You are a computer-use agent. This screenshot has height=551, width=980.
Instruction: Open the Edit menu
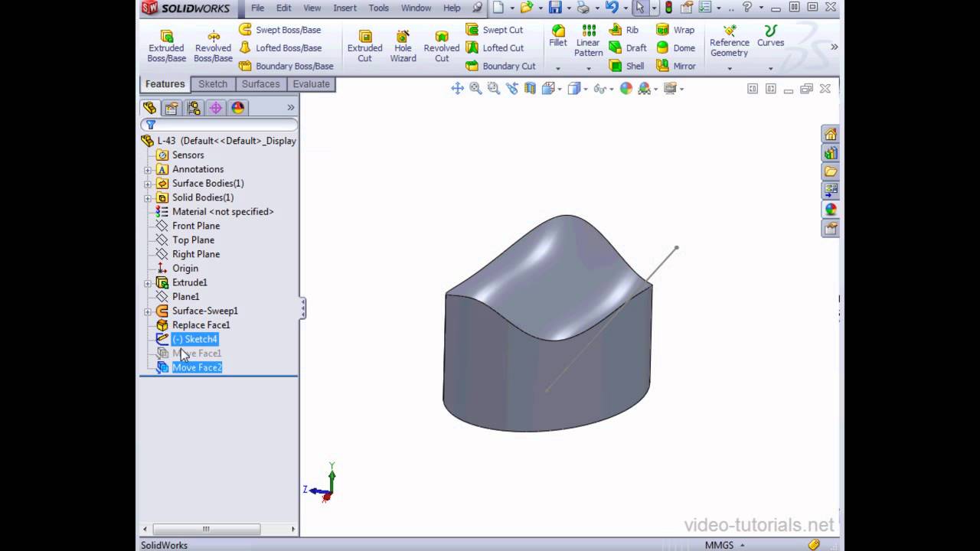284,8
